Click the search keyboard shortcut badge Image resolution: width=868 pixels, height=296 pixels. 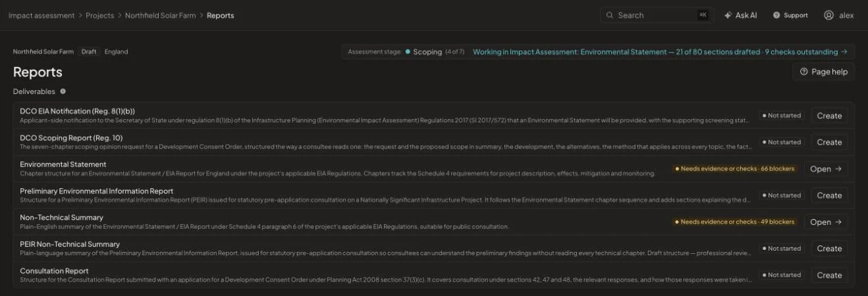703,15
